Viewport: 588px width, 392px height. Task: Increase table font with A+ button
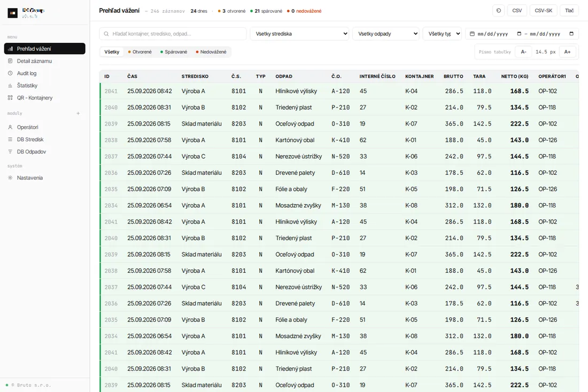pos(567,52)
